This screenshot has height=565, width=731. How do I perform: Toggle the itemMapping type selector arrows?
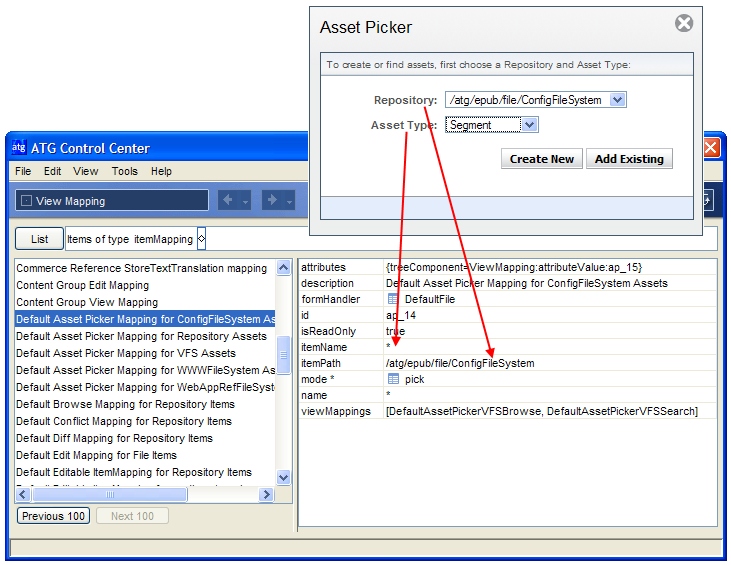201,239
